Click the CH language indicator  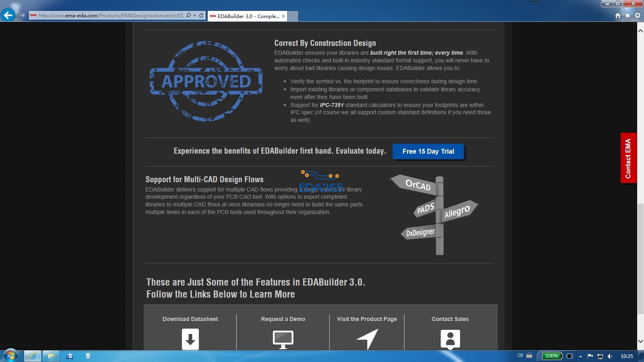[x=520, y=356]
